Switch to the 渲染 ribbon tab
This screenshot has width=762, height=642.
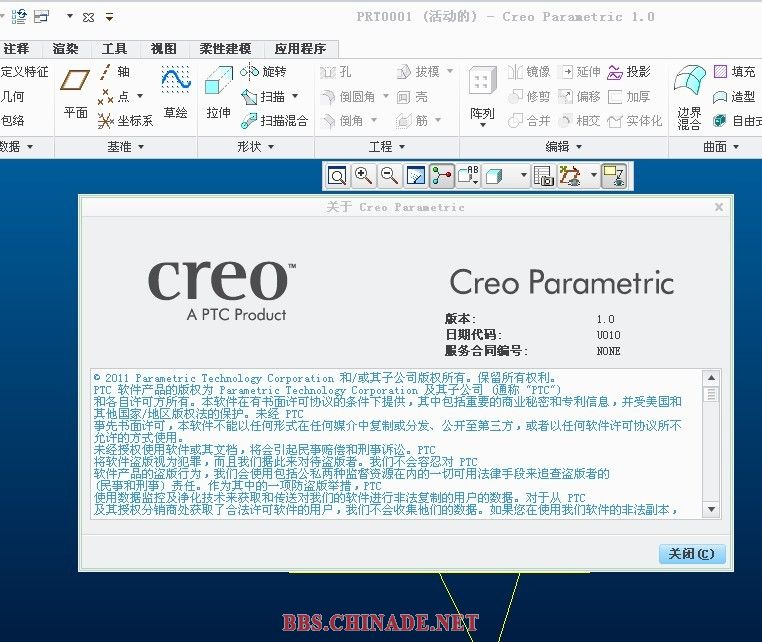pyautogui.click(x=66, y=49)
